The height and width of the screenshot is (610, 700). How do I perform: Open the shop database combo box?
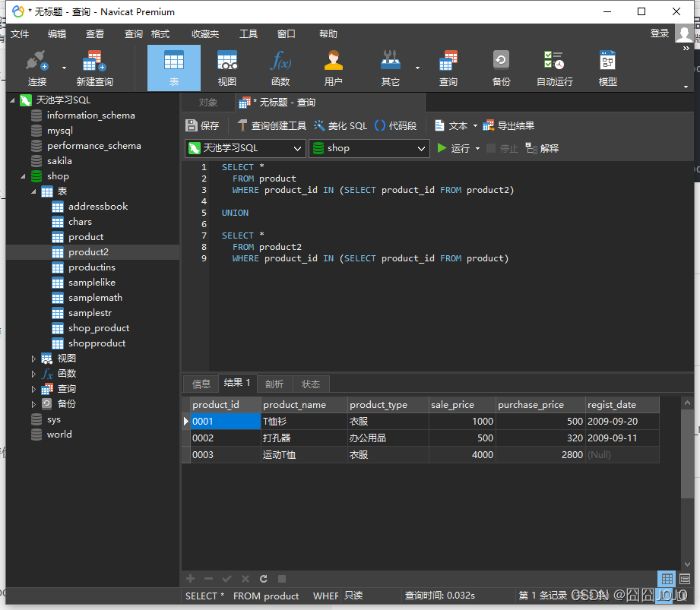(369, 148)
